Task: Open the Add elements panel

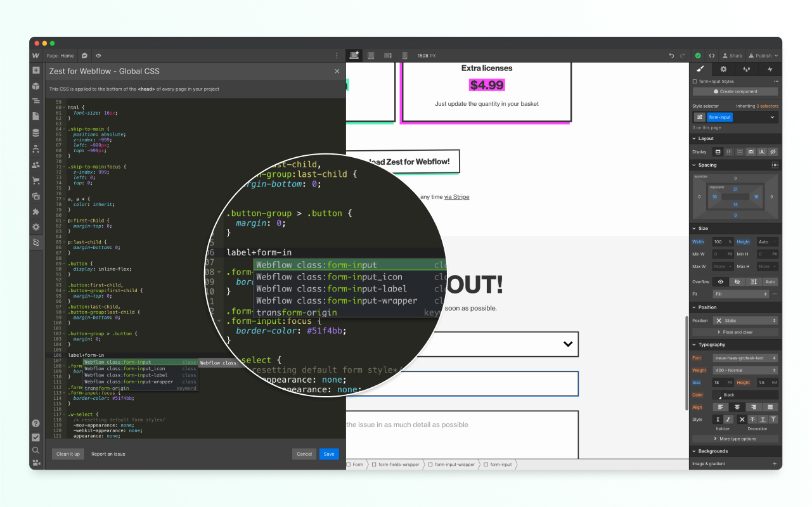Action: pos(36,70)
